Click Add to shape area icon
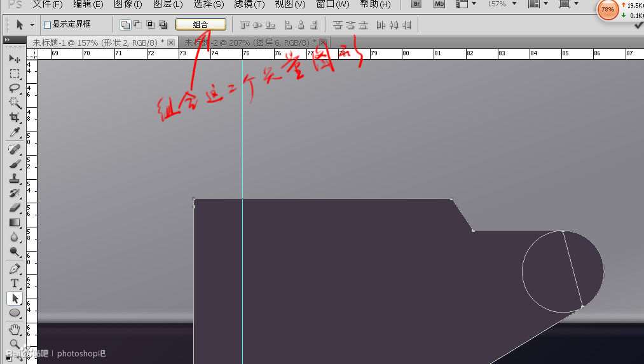644x364 pixels. [x=125, y=25]
